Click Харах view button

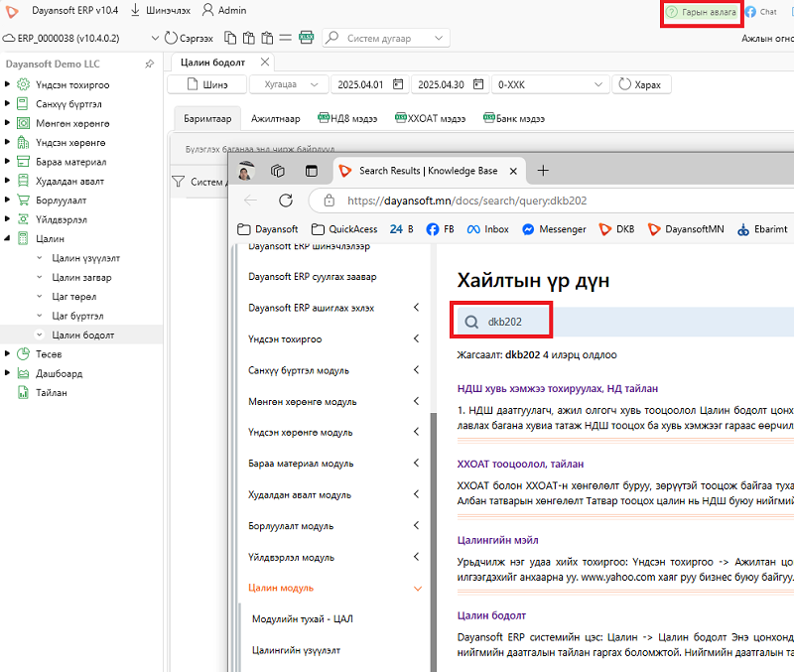[641, 84]
